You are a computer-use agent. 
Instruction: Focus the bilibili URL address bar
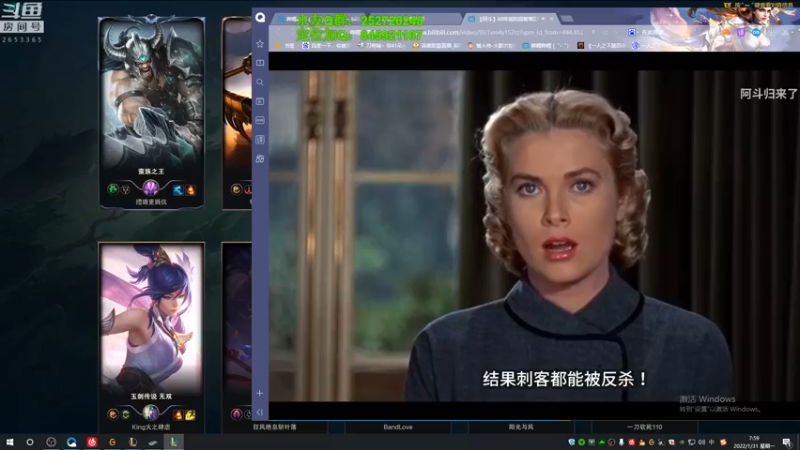505,32
